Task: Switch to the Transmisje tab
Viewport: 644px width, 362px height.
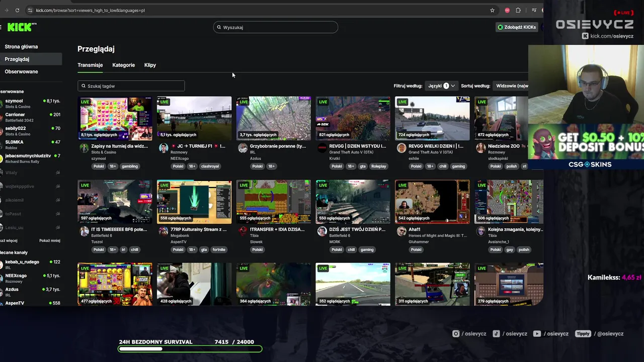Action: coord(90,65)
